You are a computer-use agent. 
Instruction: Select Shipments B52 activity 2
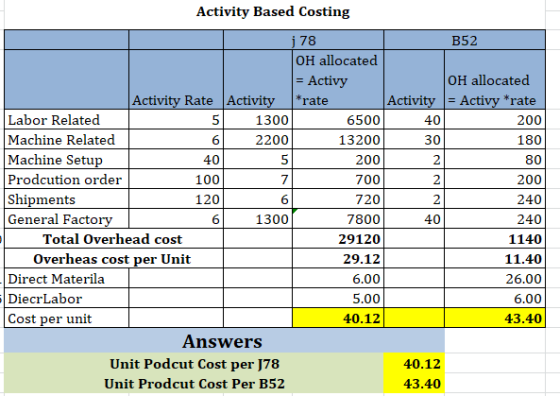[414, 199]
